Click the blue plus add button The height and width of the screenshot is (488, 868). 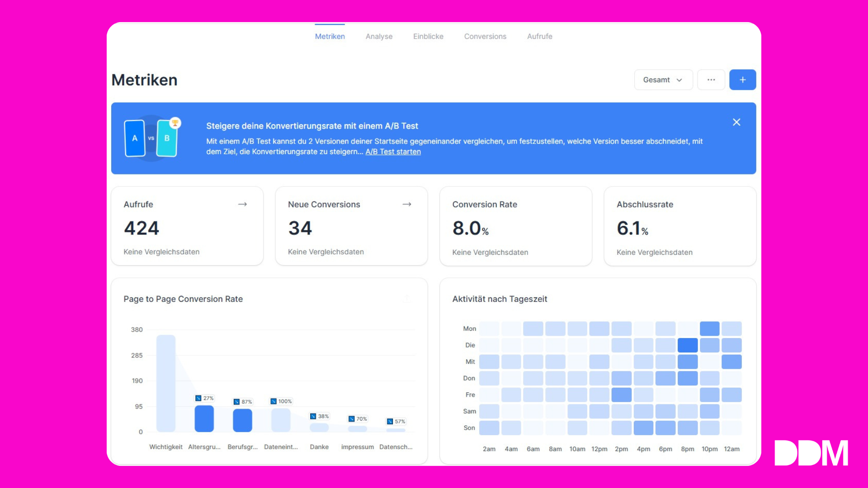click(742, 80)
